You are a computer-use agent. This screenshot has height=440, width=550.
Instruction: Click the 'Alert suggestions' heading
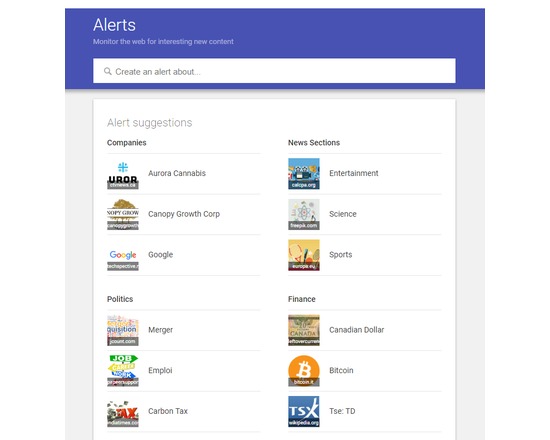click(x=149, y=122)
